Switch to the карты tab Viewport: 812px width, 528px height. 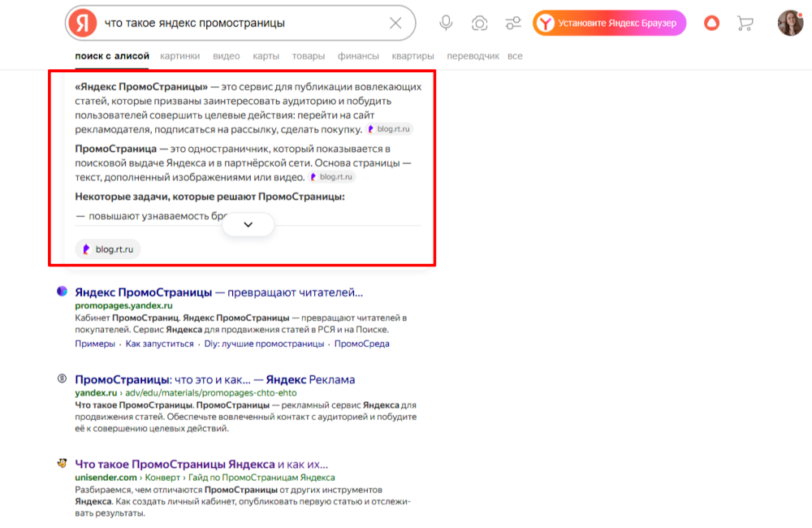tap(266, 56)
